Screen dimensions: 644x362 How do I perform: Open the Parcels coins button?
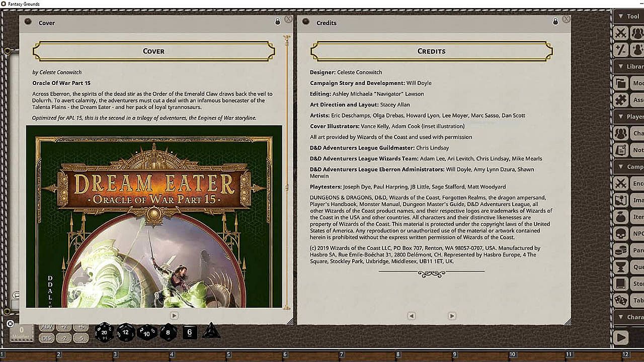[x=629, y=250]
